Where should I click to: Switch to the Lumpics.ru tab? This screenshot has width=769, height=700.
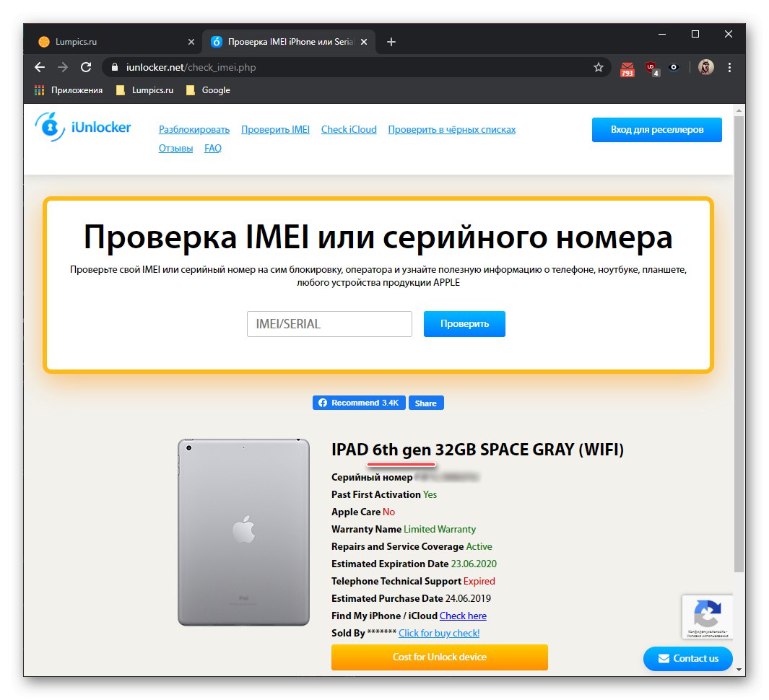[116, 42]
